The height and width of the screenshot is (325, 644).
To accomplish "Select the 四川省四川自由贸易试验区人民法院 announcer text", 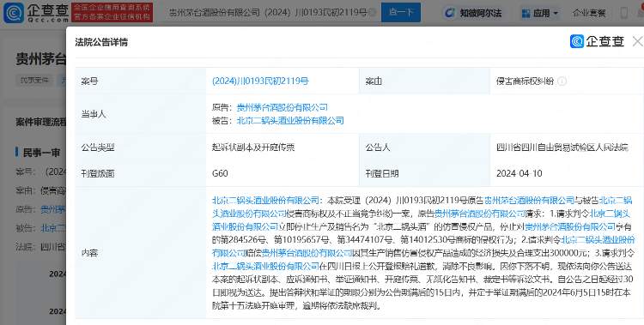I will pyautogui.click(x=562, y=147).
